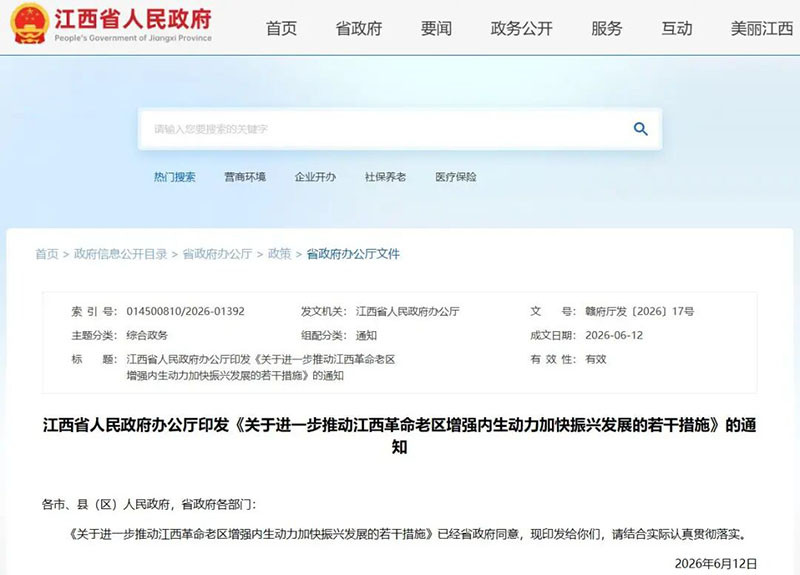Select hot search term 社保养老
Screen dimensions: 800x575
click(x=385, y=177)
